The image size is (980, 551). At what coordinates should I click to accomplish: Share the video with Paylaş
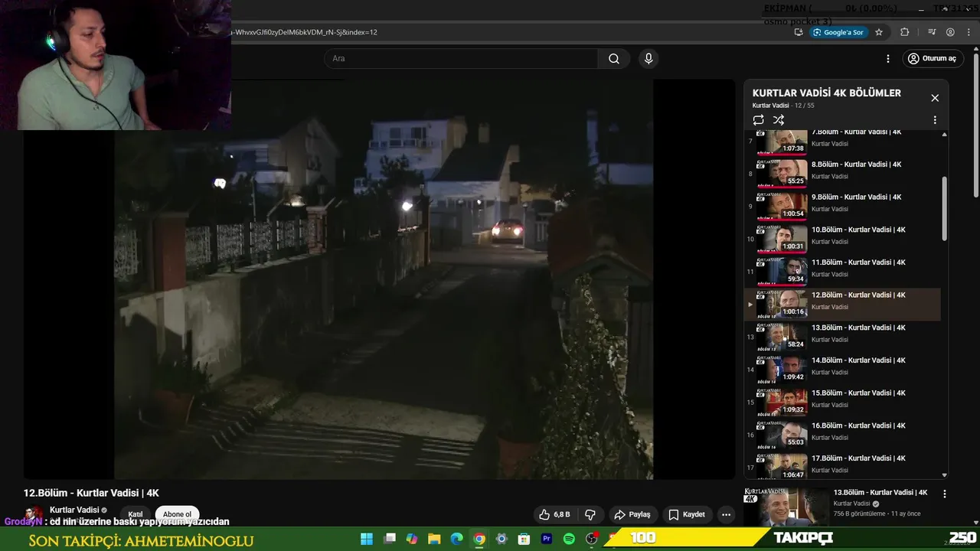(x=632, y=514)
